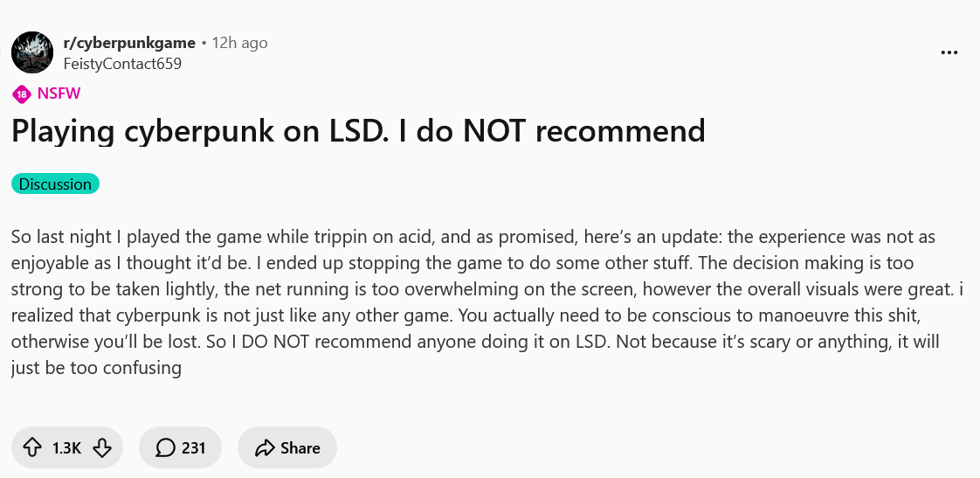This screenshot has width=980, height=478.
Task: Open the three-dot post options menu
Action: pos(949,52)
